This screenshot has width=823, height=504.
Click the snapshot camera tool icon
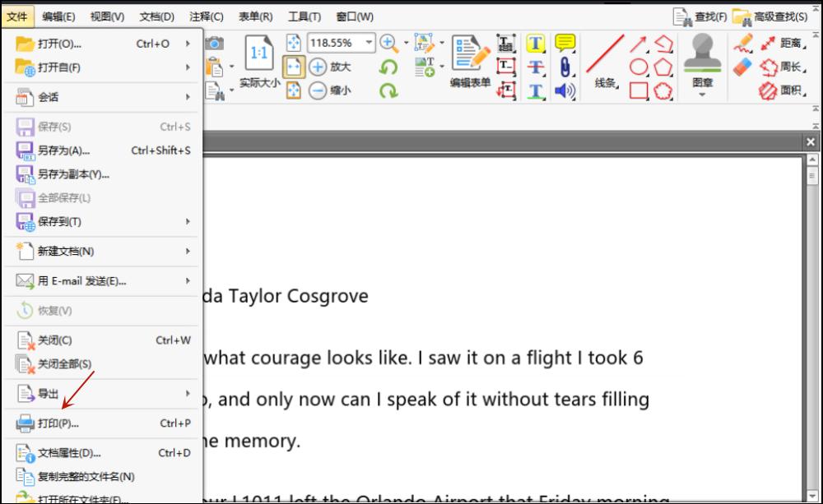pyautogui.click(x=214, y=44)
